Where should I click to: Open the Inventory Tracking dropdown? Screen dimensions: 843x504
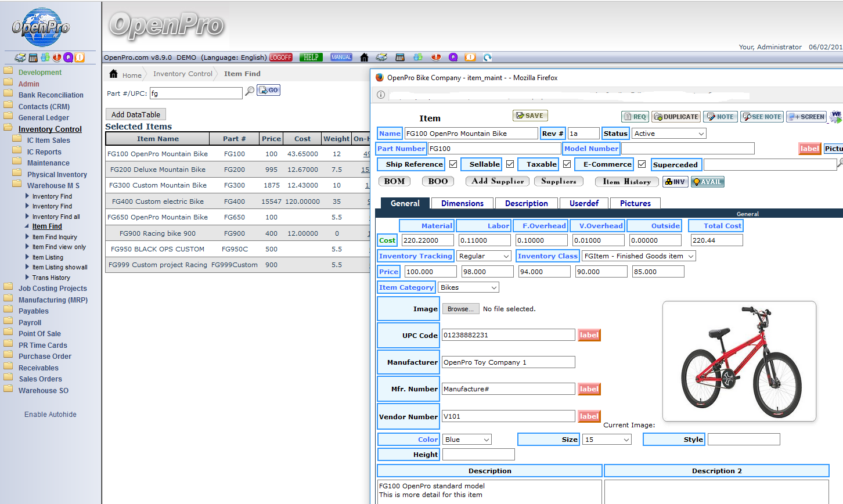pyautogui.click(x=484, y=256)
